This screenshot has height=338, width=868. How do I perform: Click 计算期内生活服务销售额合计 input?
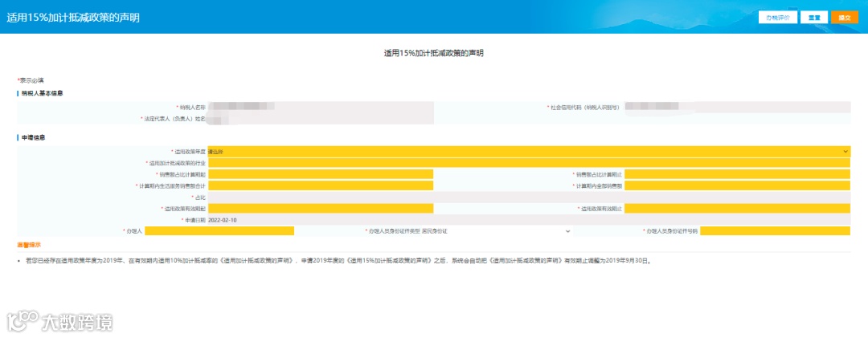coord(321,185)
